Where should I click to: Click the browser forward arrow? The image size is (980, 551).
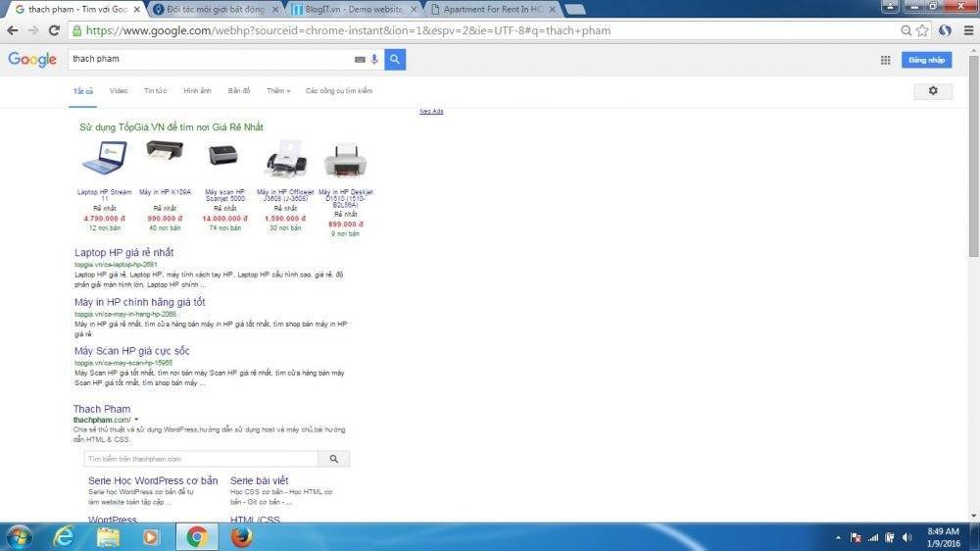click(33, 30)
